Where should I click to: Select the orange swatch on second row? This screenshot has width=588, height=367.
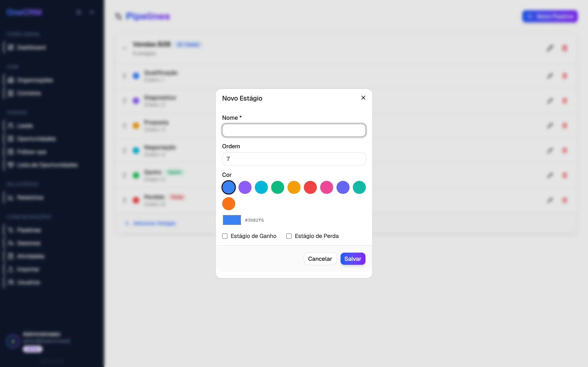(229, 204)
